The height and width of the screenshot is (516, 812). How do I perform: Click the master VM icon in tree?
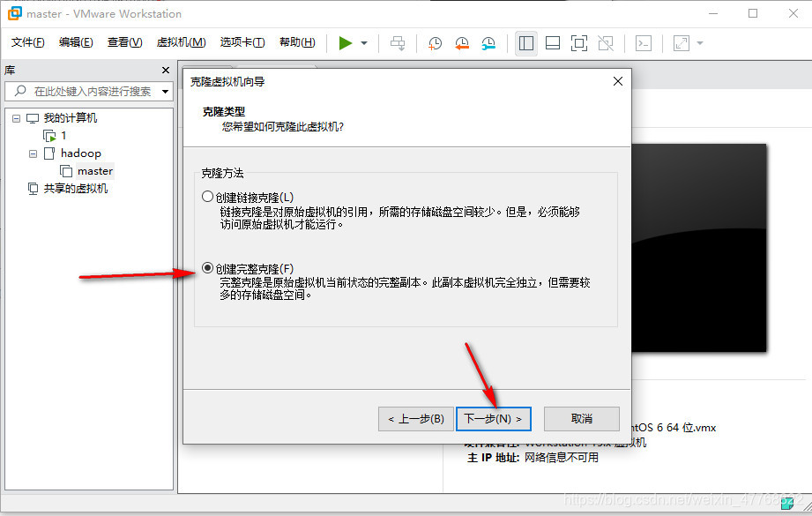point(66,171)
